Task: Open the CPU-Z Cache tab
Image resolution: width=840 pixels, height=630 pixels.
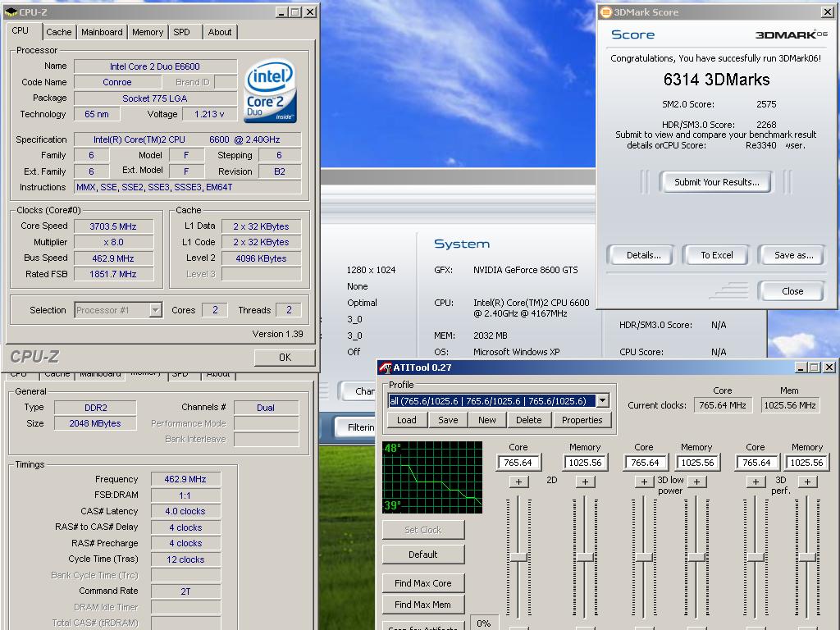Action: 59,32
